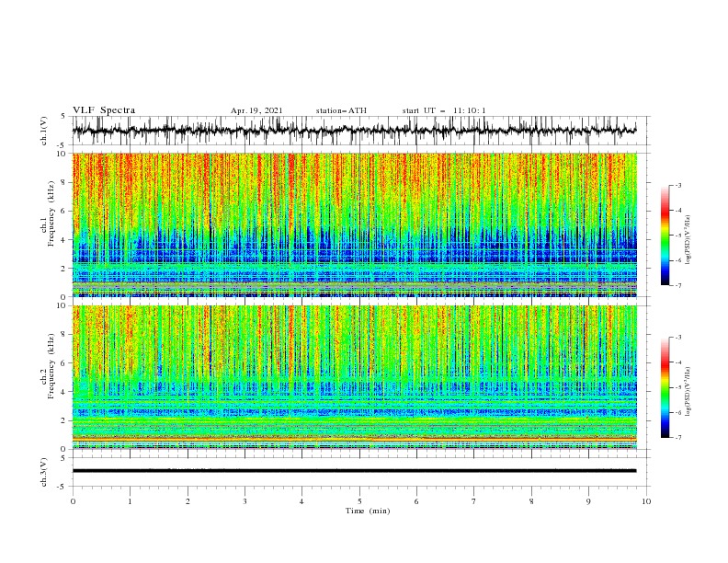Click the "8" kHz tick on the ch.1 frequency axis
Image resolution: width=728 pixels, height=563 pixels.
click(63, 182)
